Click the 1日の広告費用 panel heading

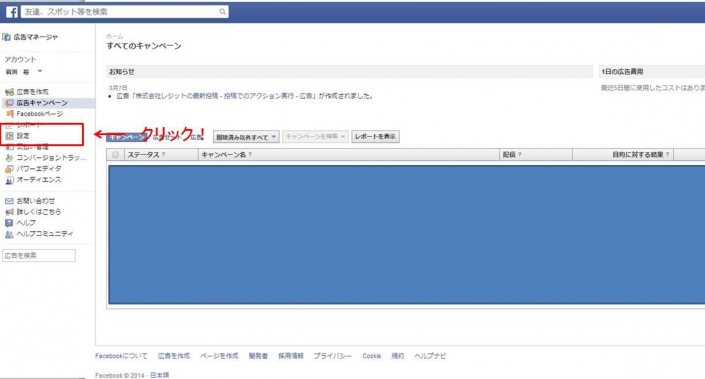pos(622,71)
